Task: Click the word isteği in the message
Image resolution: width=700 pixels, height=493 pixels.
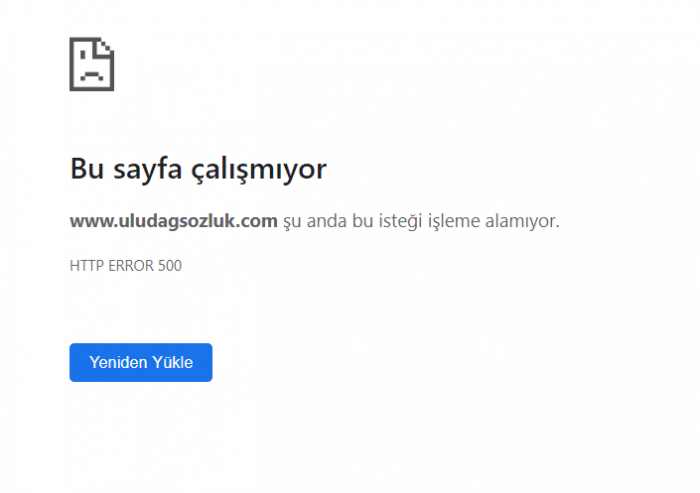Action: point(400,221)
